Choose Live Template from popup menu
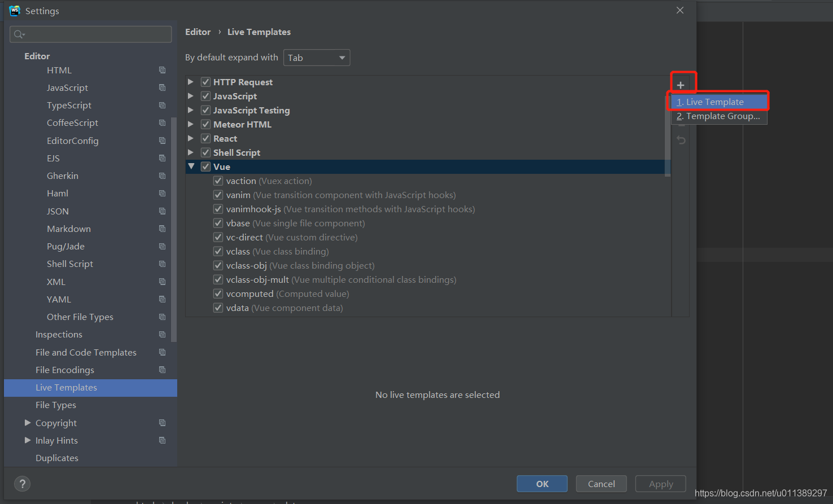This screenshot has height=504, width=833. [719, 102]
